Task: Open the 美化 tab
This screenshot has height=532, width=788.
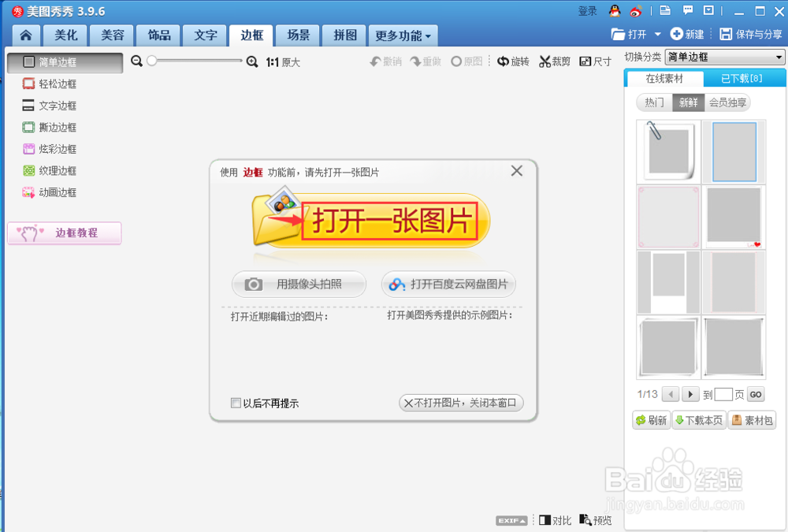Action: (x=66, y=35)
